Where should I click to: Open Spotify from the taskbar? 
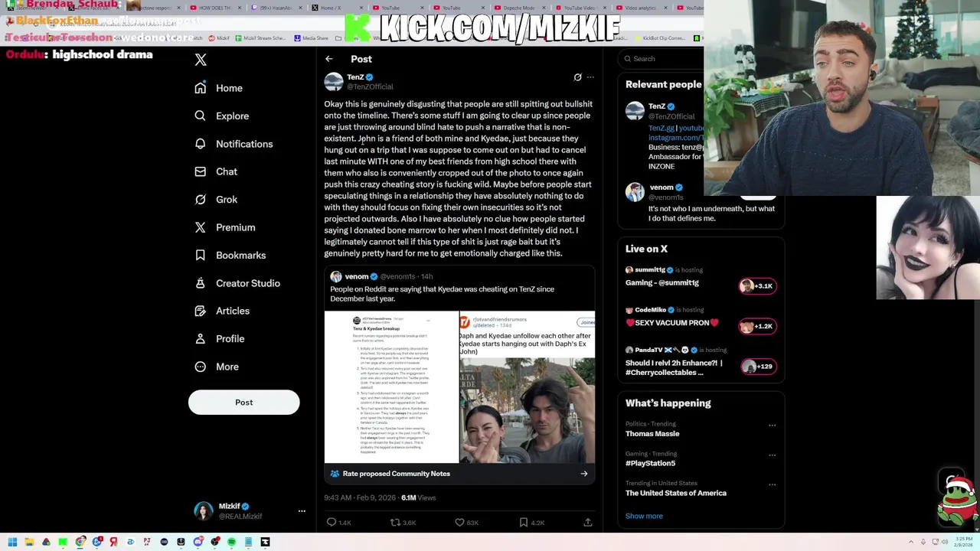pyautogui.click(x=231, y=542)
